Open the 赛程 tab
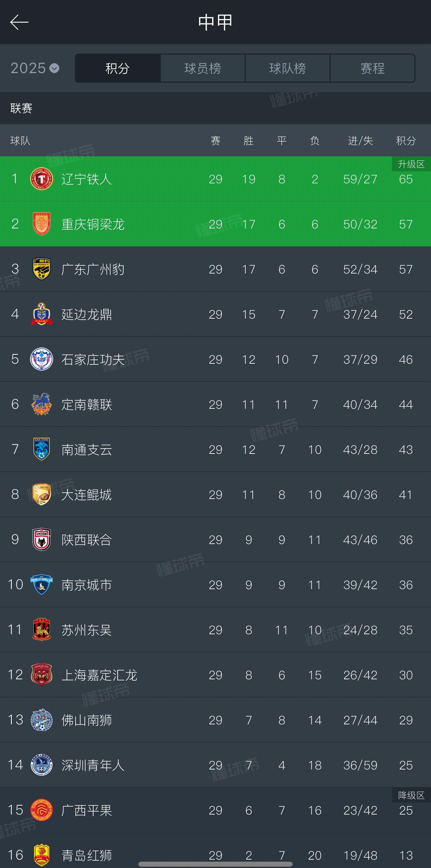The height and width of the screenshot is (868, 431). click(373, 68)
